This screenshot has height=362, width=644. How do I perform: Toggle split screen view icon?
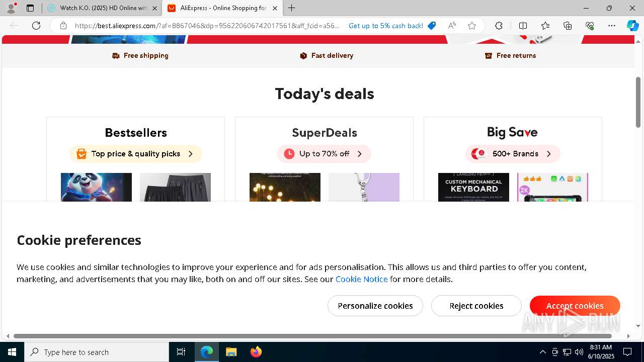pos(523,26)
